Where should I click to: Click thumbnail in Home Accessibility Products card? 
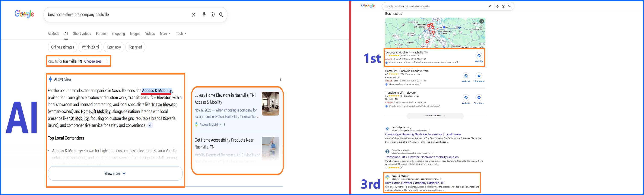pyautogui.click(x=270, y=148)
